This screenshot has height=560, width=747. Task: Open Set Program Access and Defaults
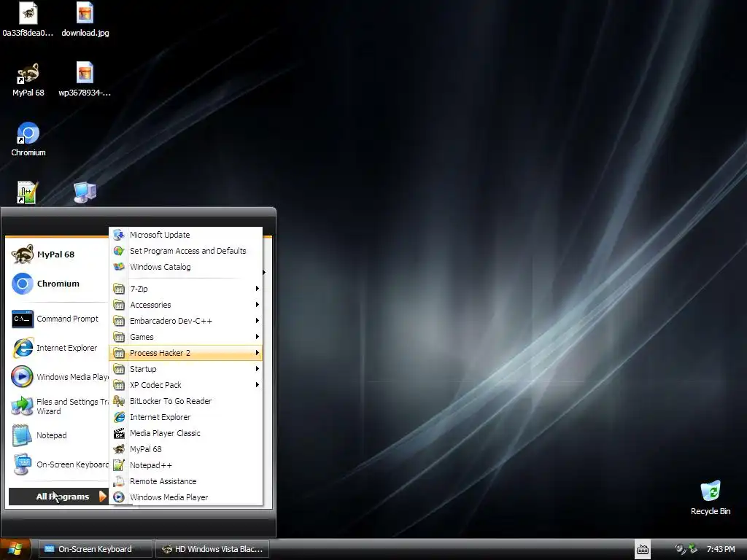coord(186,251)
